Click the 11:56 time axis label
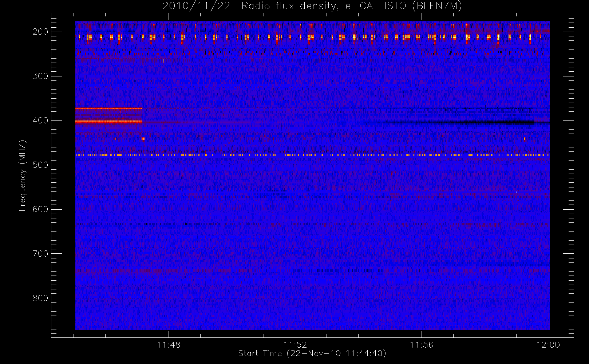Image resolution: width=589 pixels, height=364 pixels. click(422, 345)
